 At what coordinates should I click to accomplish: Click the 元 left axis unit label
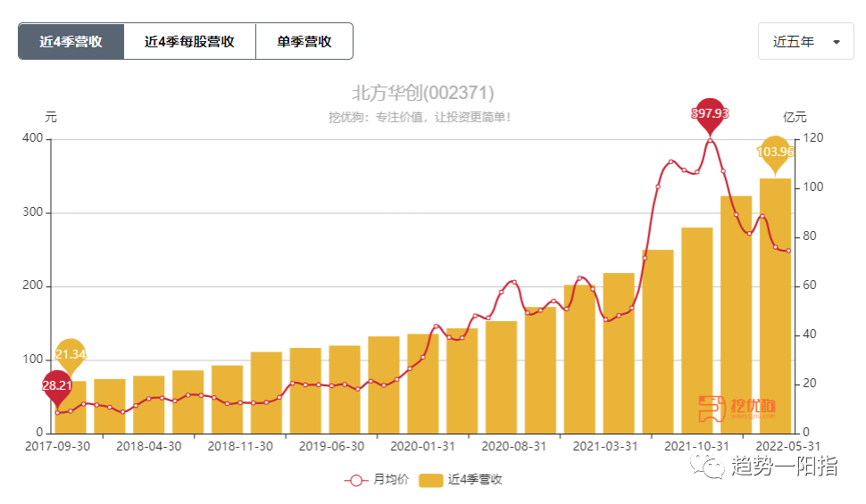coord(51,117)
